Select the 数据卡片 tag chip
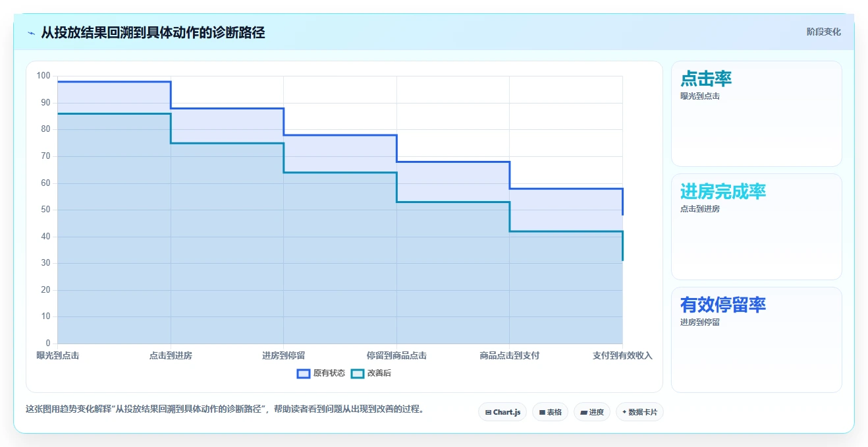This screenshot has width=868, height=447. [x=639, y=412]
